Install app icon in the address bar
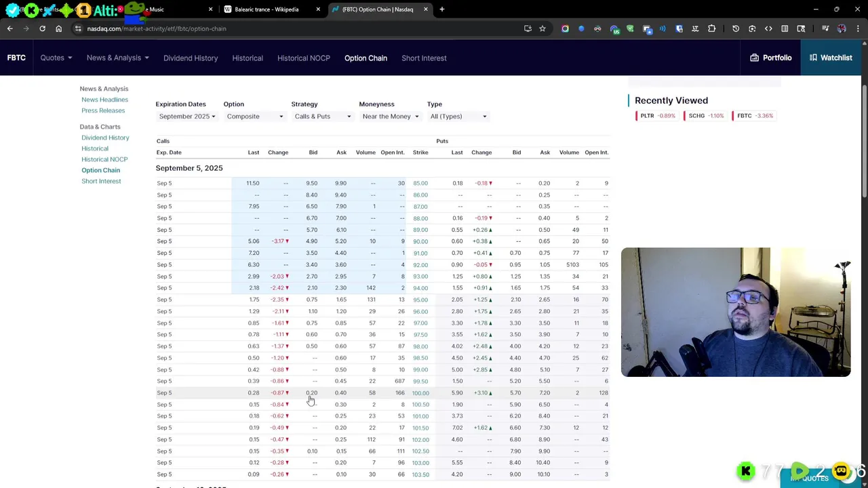The image size is (868, 488). (528, 28)
